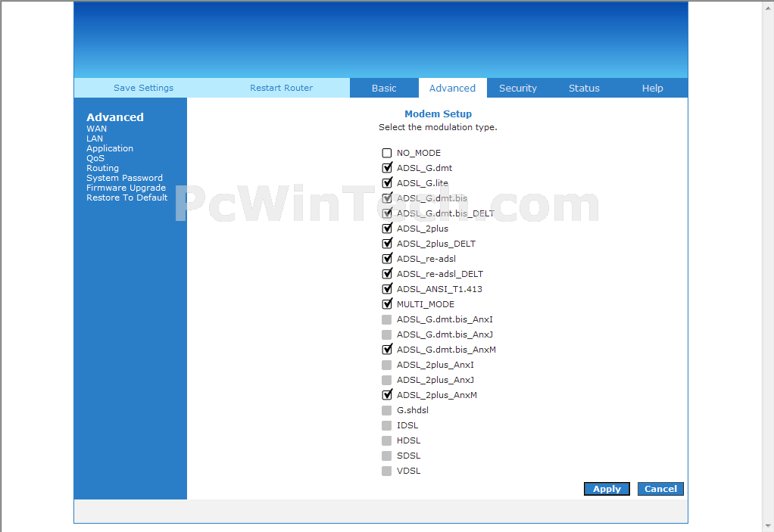The width and height of the screenshot is (774, 532).
Task: Switch to the Security tab
Action: click(x=518, y=88)
